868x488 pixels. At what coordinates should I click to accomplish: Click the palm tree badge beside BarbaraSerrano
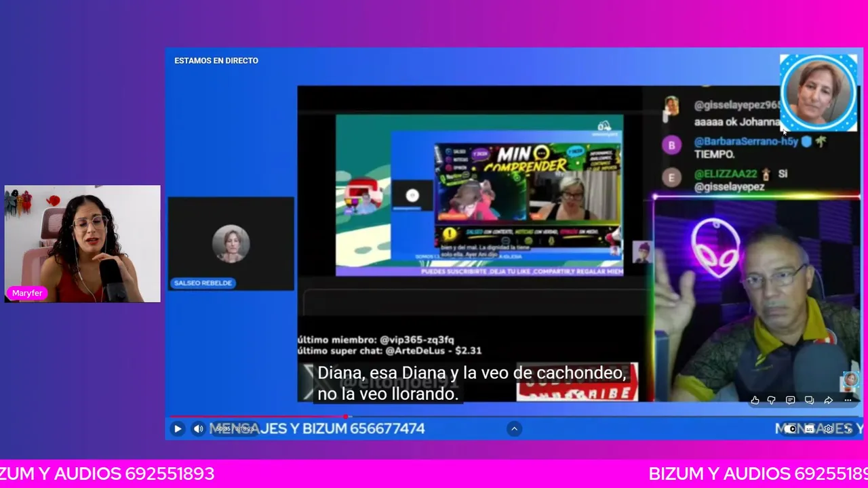[821, 142]
